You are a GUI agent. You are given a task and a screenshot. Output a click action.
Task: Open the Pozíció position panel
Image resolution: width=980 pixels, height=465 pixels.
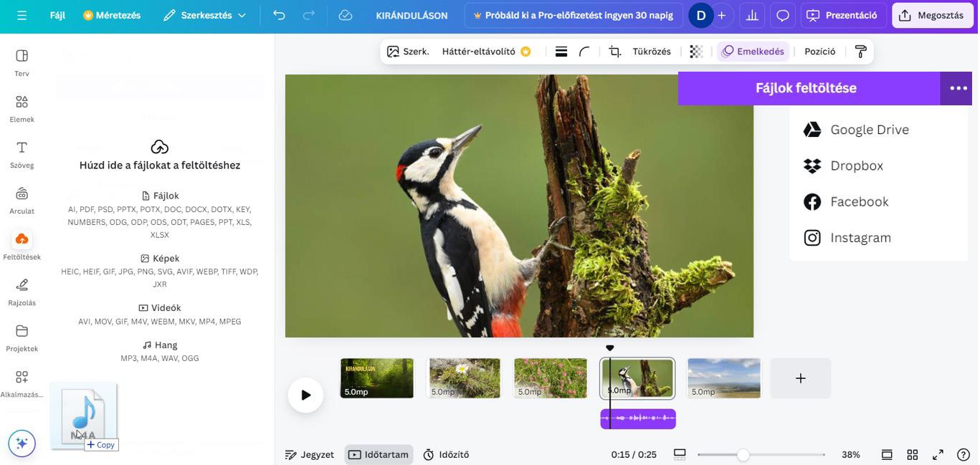click(820, 52)
